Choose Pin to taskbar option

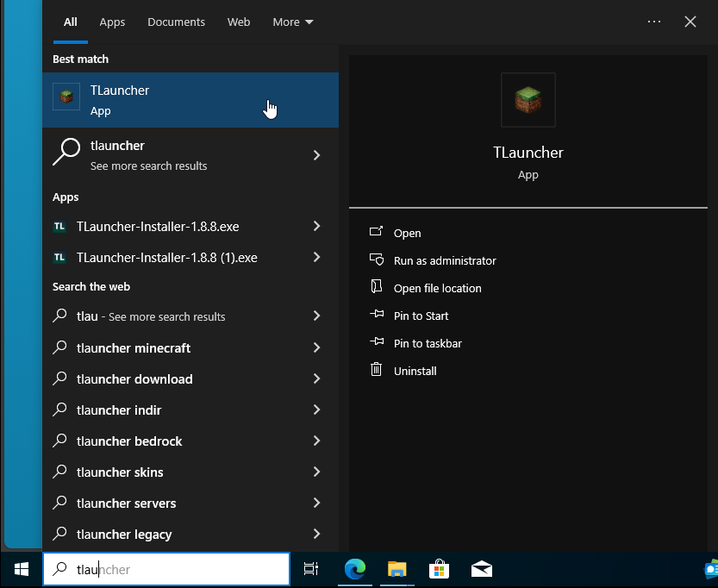point(428,343)
